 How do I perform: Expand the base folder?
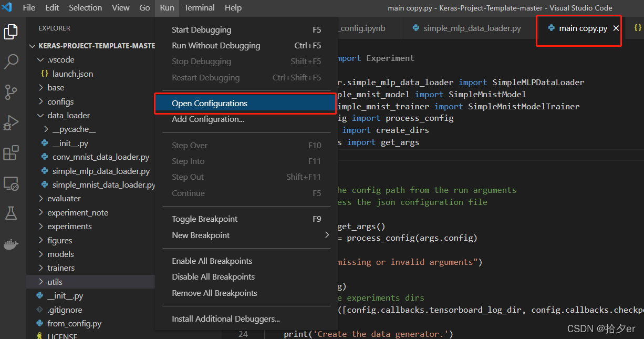41,88
